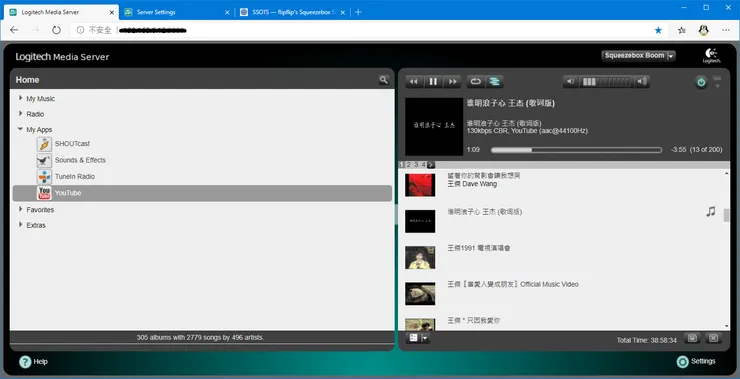Click the next playlist page arrow

(x=431, y=165)
